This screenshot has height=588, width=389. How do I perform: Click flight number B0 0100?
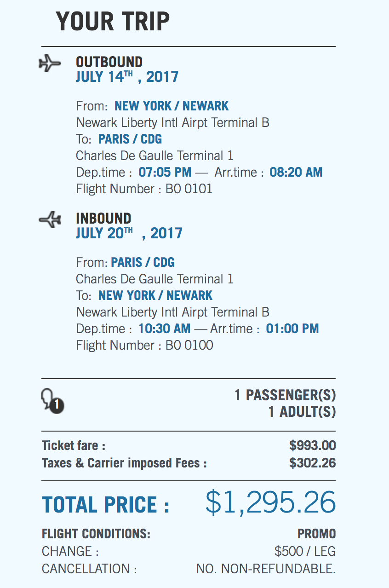pos(189,346)
